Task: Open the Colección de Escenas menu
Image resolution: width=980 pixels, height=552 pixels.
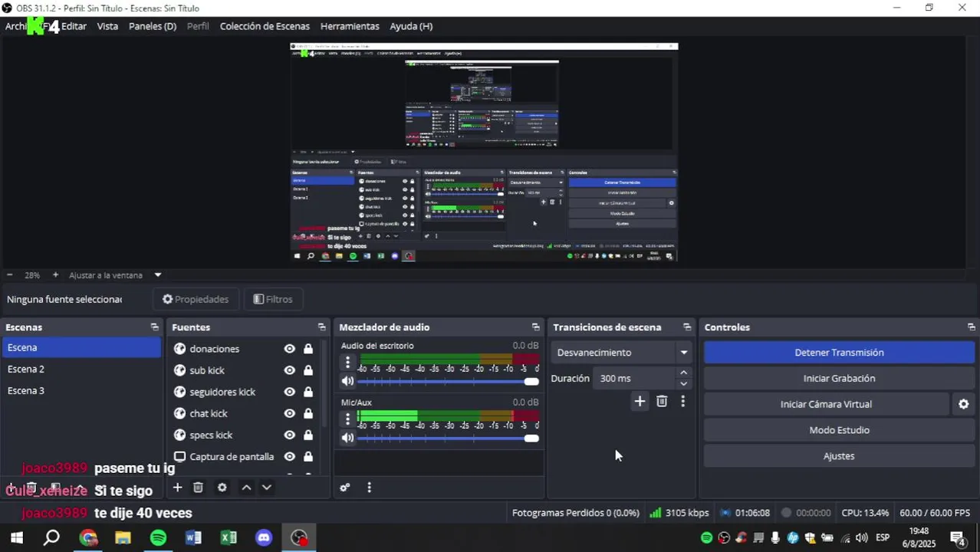Action: [x=265, y=26]
